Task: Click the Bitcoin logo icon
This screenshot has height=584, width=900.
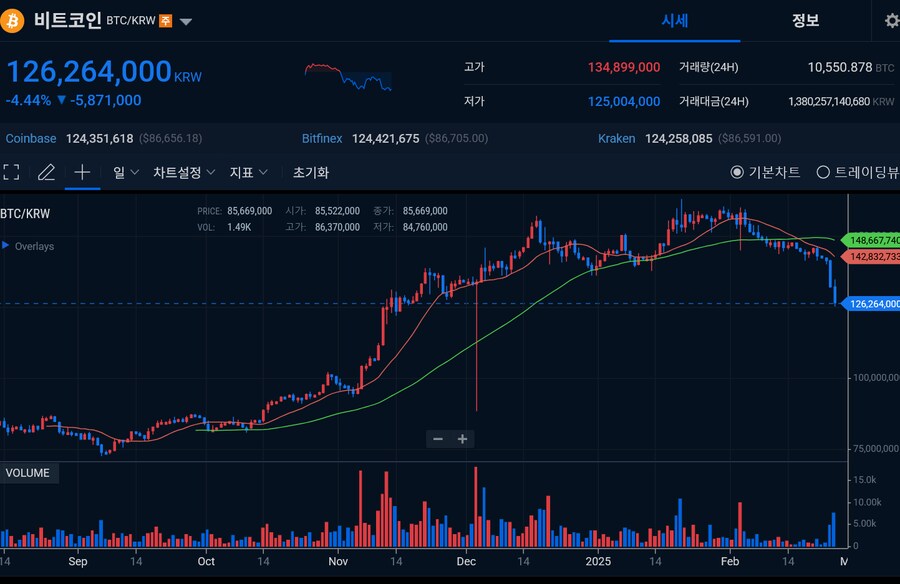Action: [x=14, y=20]
